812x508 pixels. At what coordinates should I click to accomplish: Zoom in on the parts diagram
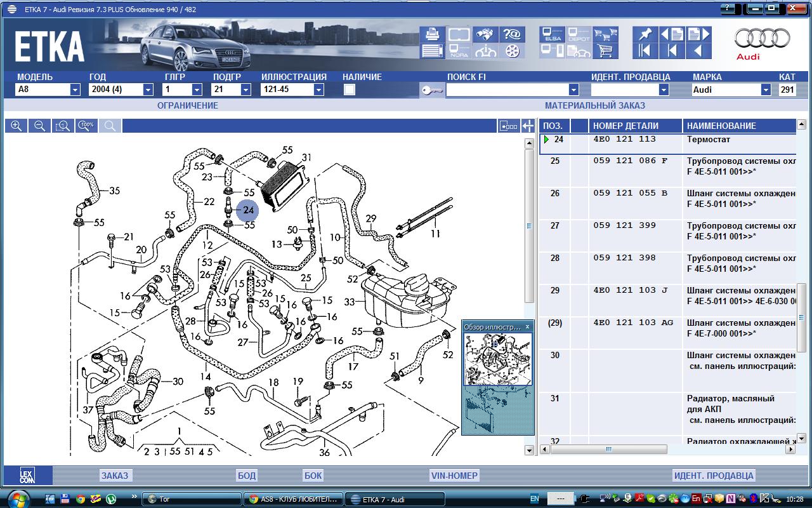tap(16, 126)
